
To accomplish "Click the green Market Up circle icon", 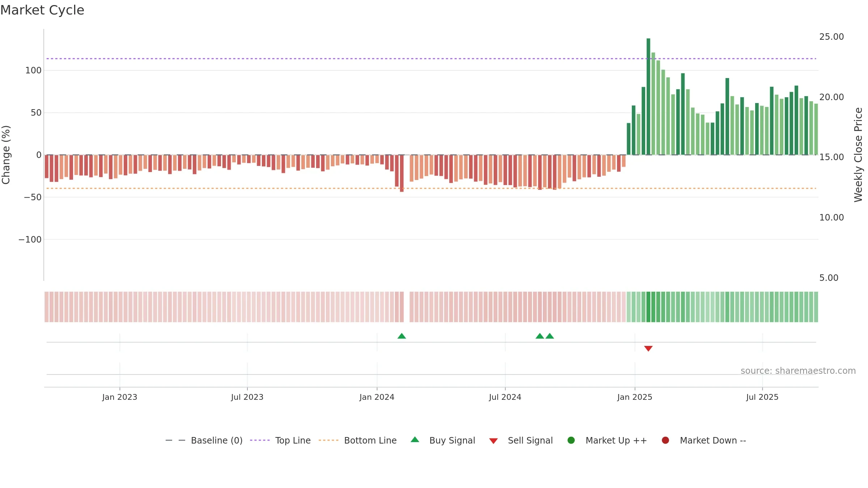I will (571, 440).
